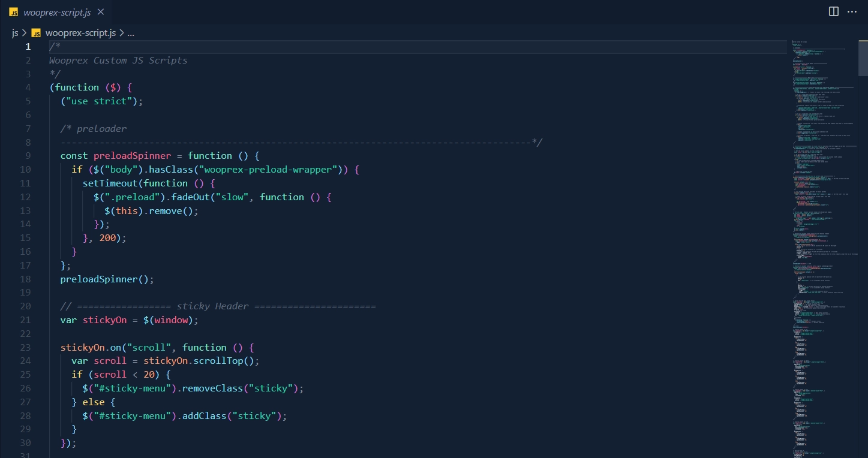Select line number 23 in the gutter
Image resolution: width=868 pixels, height=458 pixels.
(x=25, y=348)
